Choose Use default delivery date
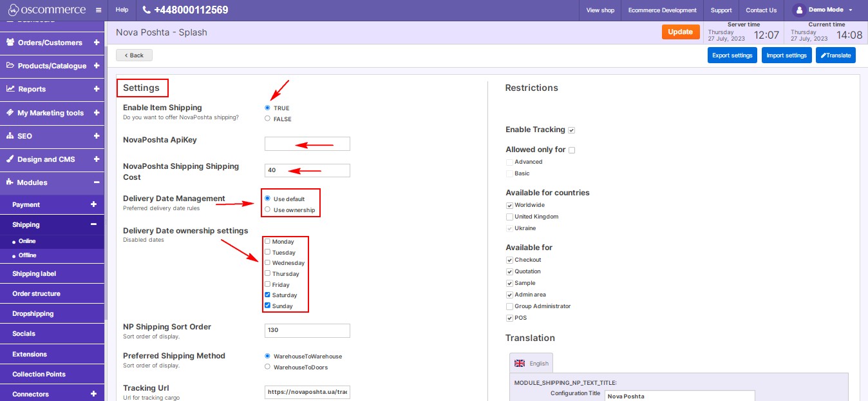Viewport: 868px width, 401px height. [267, 199]
